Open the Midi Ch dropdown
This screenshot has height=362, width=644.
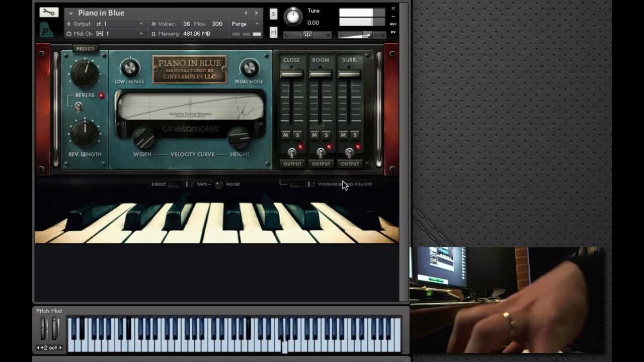[x=105, y=34]
